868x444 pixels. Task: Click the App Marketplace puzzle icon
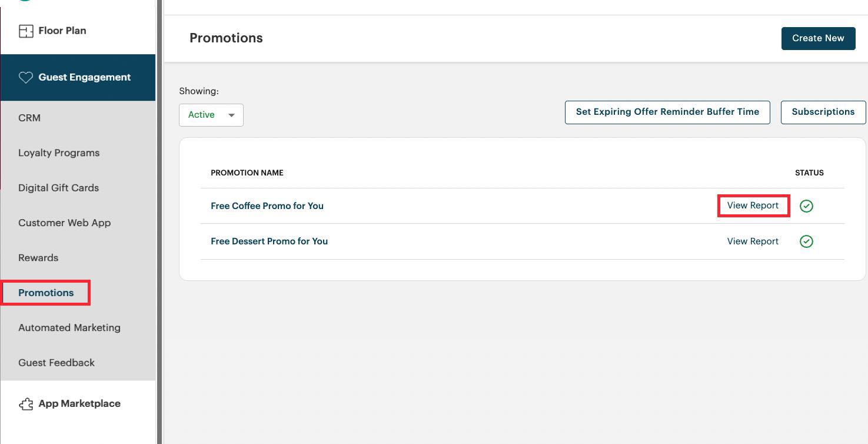[25, 404]
